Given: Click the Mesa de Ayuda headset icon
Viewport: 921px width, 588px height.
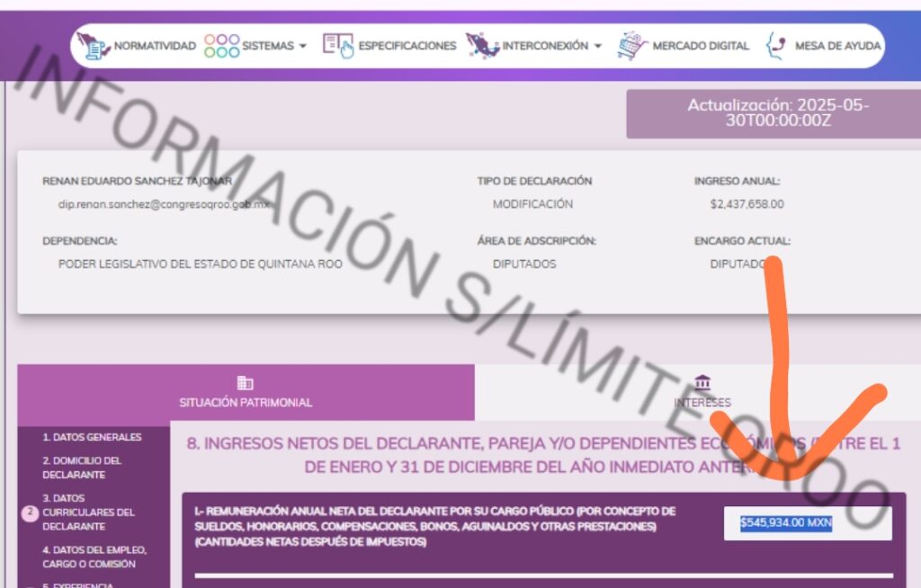Looking at the screenshot, I should click(775, 46).
